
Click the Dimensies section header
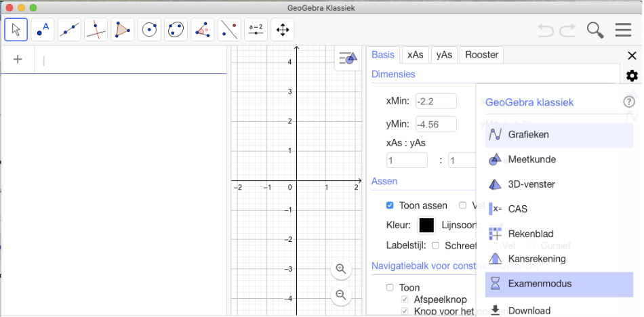coord(393,75)
